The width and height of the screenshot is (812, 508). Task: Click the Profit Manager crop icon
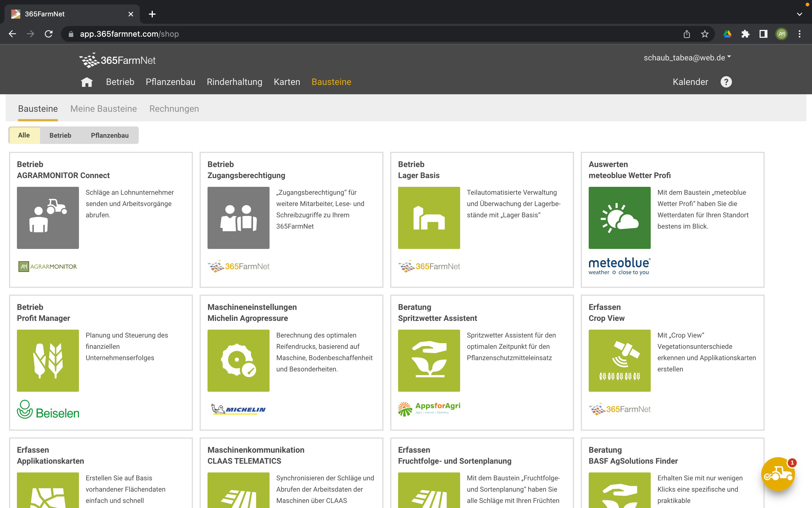(x=48, y=360)
